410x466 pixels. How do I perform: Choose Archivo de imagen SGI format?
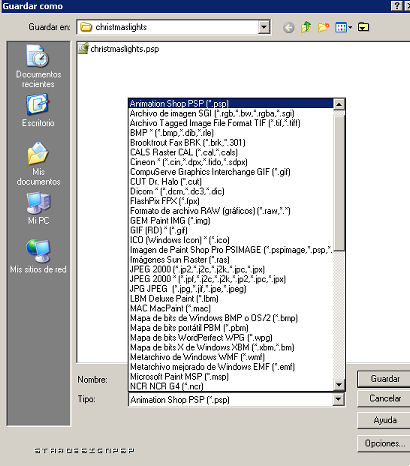coord(231,113)
